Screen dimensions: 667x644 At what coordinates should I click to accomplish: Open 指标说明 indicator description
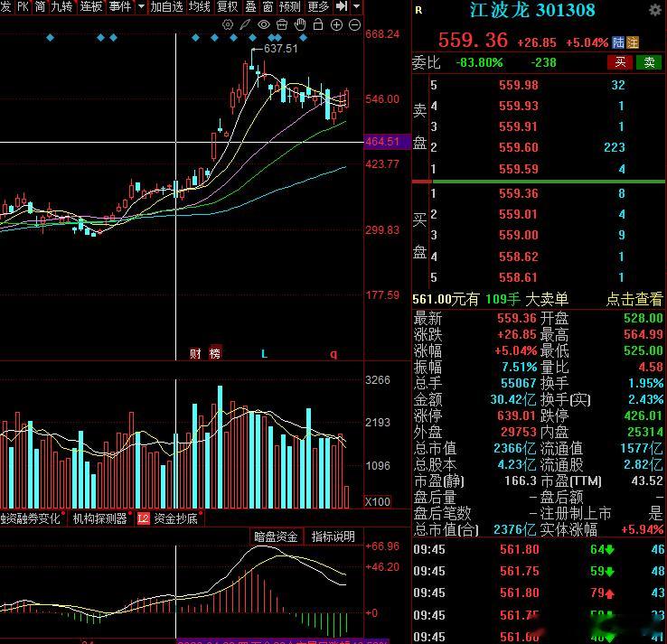pos(333,537)
